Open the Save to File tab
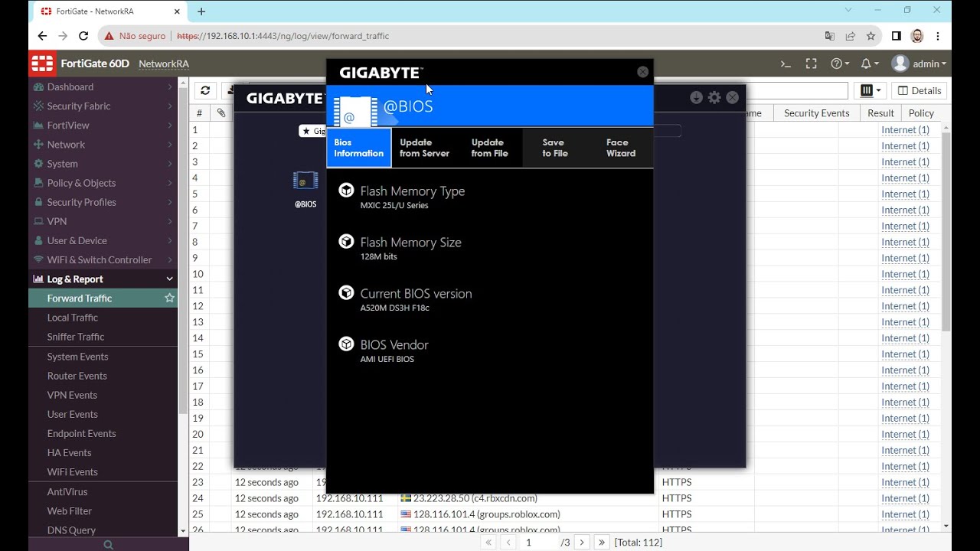Screen dimensions: 980x551 [x=555, y=148]
